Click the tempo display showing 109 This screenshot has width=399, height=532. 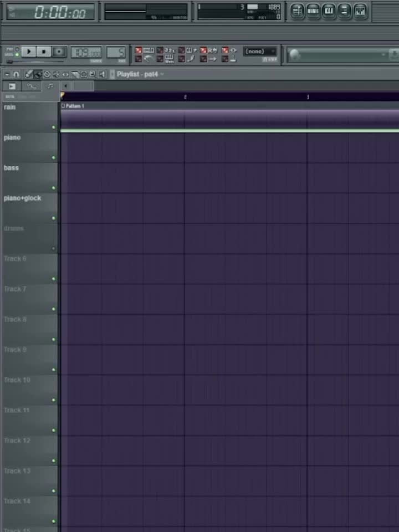click(x=86, y=53)
